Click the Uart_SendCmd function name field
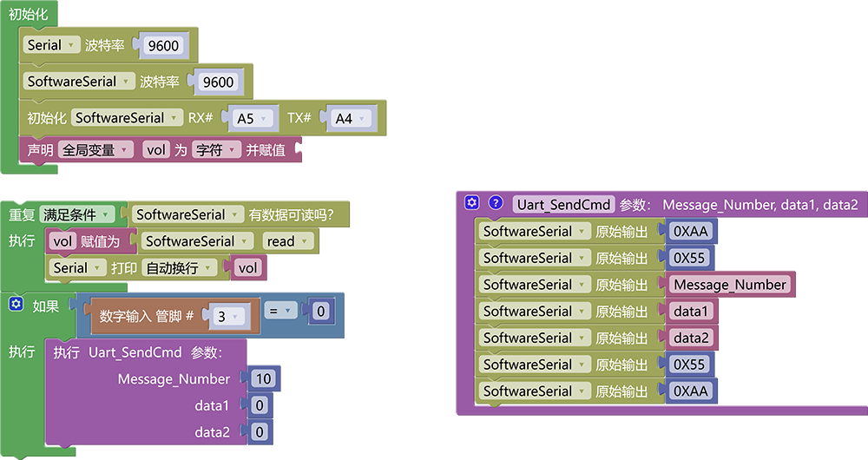Viewport: 868px width, 460px height. (x=563, y=204)
